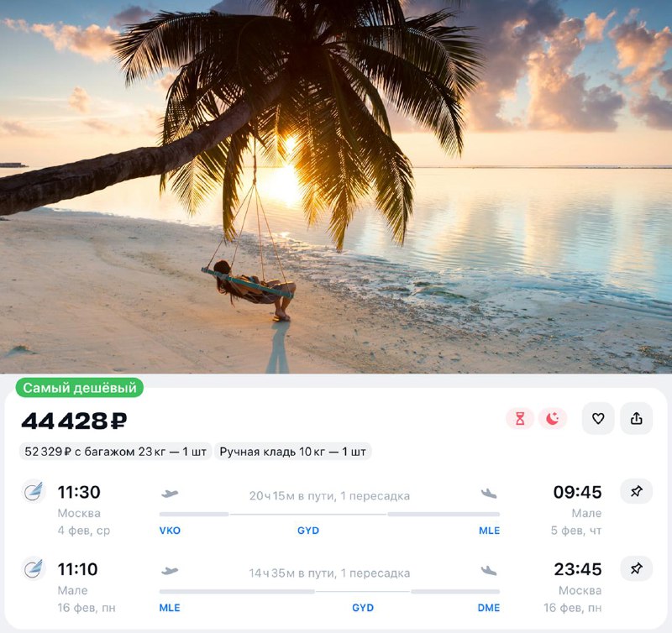Image resolution: width=672 pixels, height=633 pixels.
Task: Click the airline logo beside 11:30 departure
Action: [x=34, y=491]
